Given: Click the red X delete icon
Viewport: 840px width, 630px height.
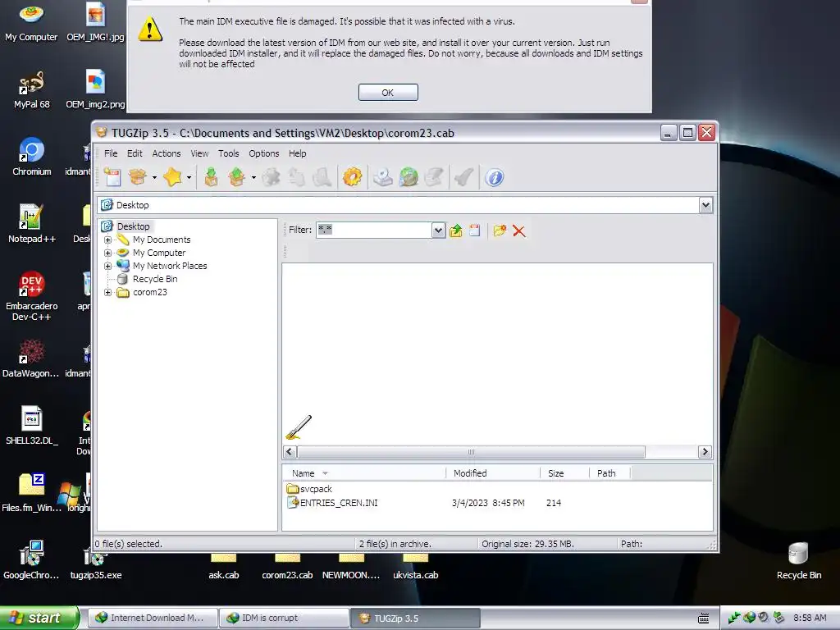Looking at the screenshot, I should click(x=518, y=231).
